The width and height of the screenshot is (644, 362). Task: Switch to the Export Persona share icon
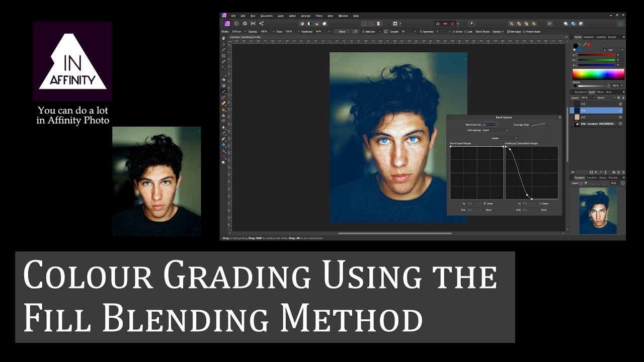point(261,24)
